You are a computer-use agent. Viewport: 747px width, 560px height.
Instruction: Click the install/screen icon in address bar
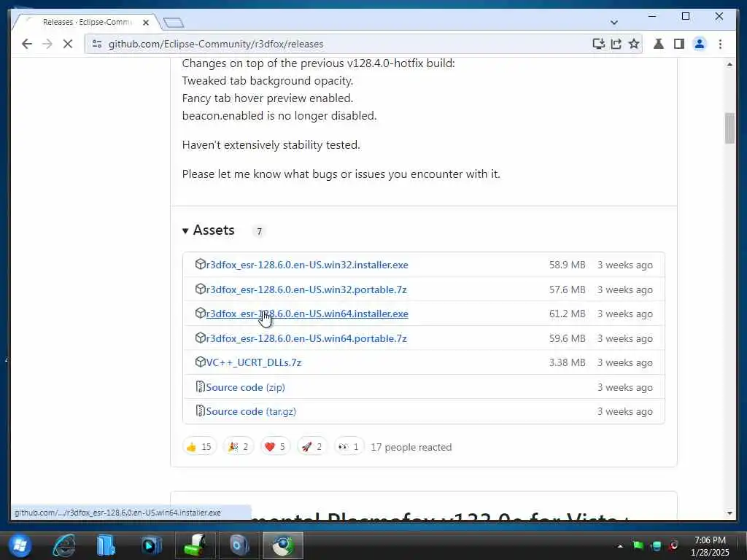click(598, 44)
